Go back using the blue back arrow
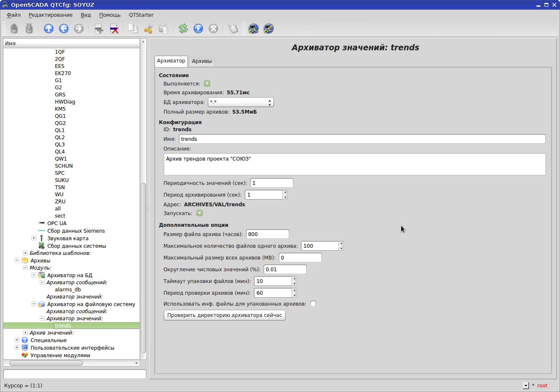This screenshot has height=392, width=560. click(64, 29)
